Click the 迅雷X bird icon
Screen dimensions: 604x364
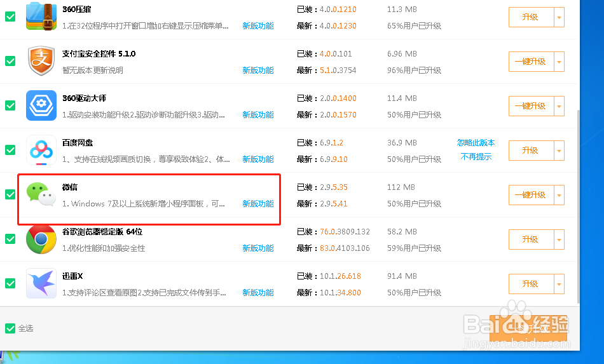[x=41, y=283]
